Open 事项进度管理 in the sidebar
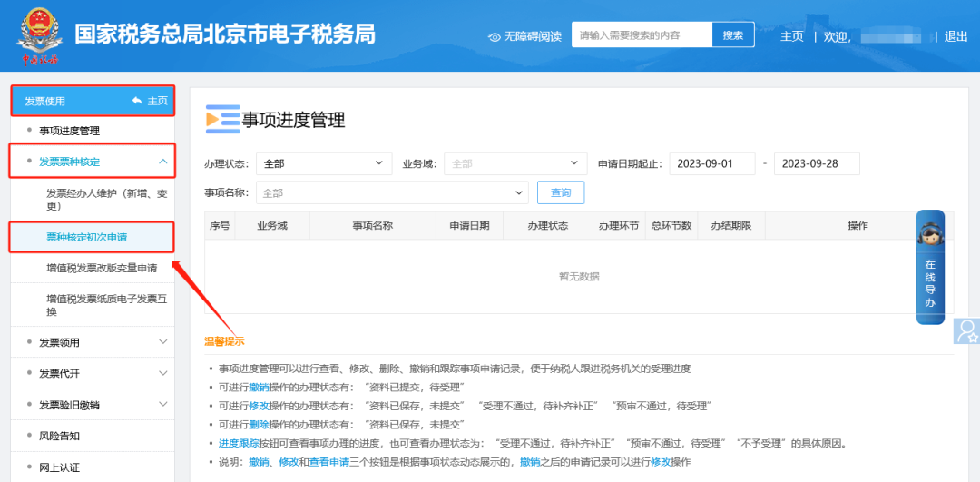 point(70,131)
